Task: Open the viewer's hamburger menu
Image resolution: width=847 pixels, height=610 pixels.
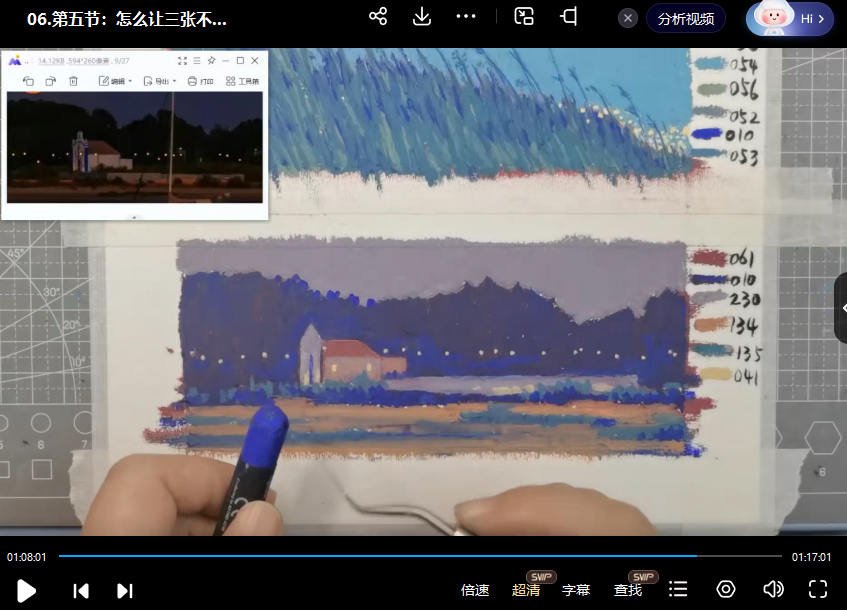Action: point(196,61)
